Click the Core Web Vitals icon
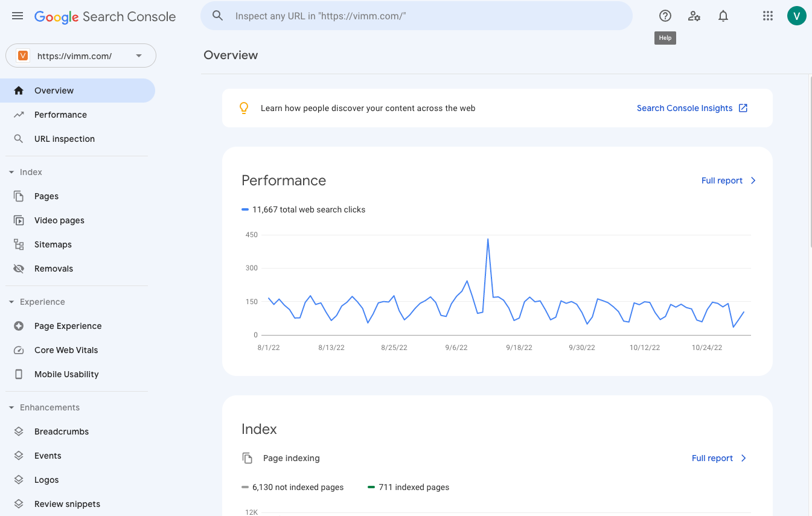 [x=19, y=350]
